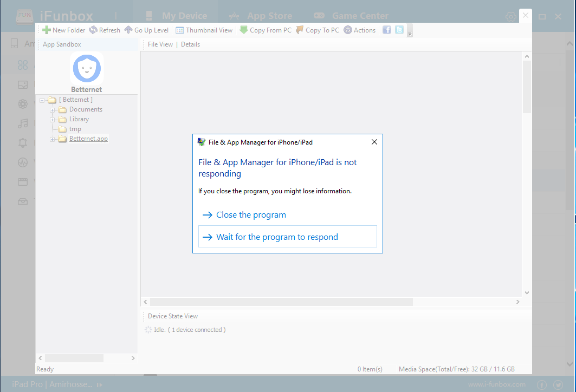
Task: Open the www.i-funbox.com link
Action: (497, 384)
